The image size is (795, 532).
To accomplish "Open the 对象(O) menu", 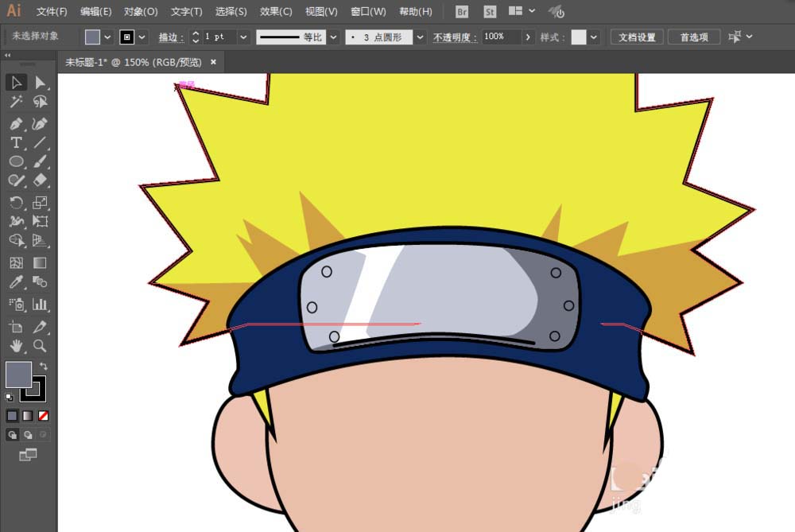I will tap(141, 11).
